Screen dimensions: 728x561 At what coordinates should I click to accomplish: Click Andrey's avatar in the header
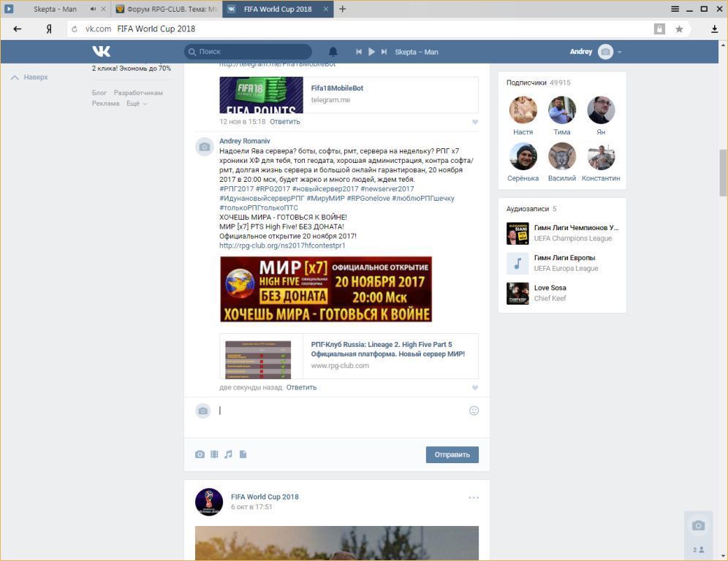pos(605,52)
